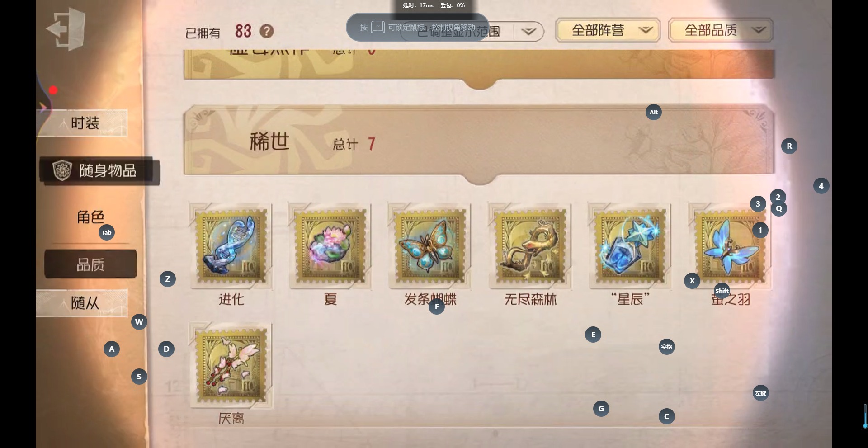868x448 pixels.
Task: Select the 夏 lotus stamp item
Action: [x=330, y=246]
